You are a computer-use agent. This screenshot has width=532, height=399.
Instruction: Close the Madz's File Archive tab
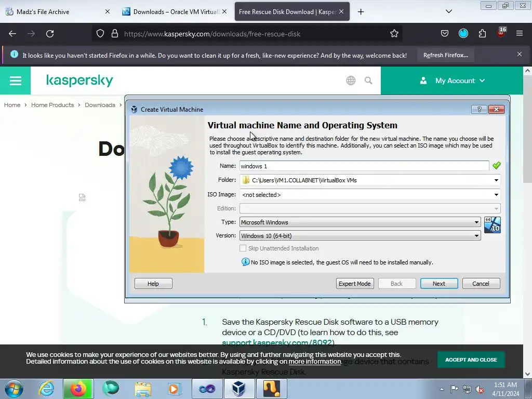pos(108,11)
